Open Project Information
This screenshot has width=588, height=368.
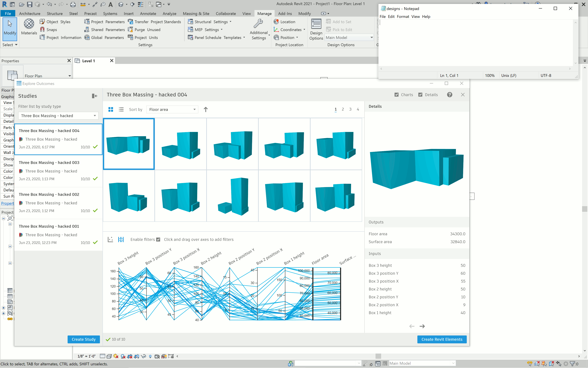pyautogui.click(x=61, y=37)
